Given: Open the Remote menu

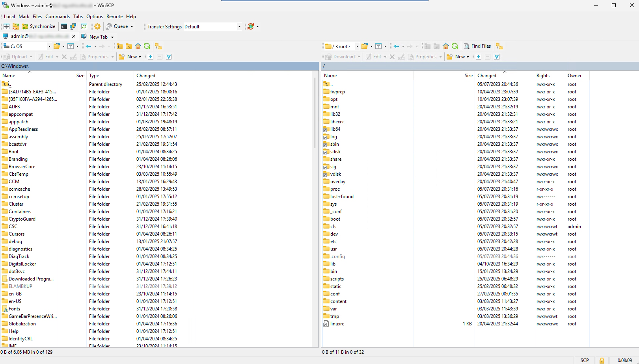Looking at the screenshot, I should pyautogui.click(x=114, y=17).
